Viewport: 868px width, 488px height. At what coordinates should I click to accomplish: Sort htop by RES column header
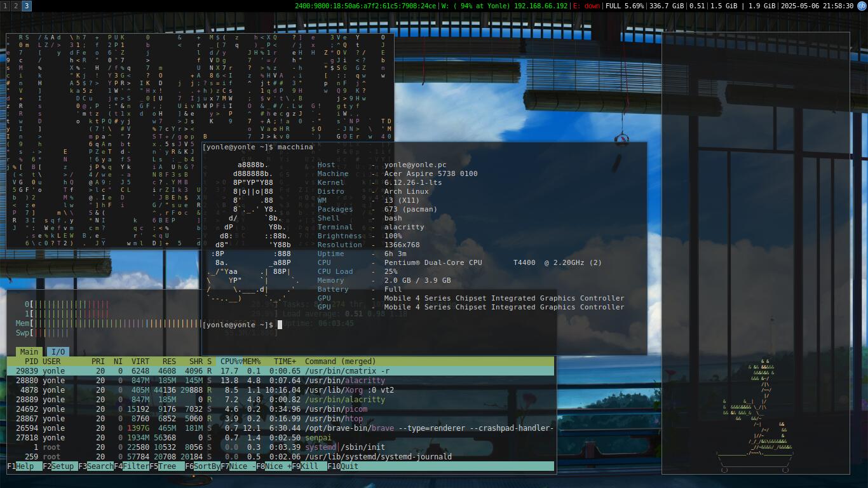tap(169, 362)
